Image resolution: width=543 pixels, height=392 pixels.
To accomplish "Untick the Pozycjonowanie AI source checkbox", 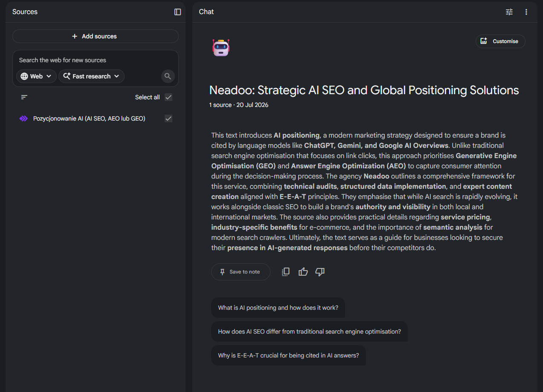I will (x=168, y=118).
